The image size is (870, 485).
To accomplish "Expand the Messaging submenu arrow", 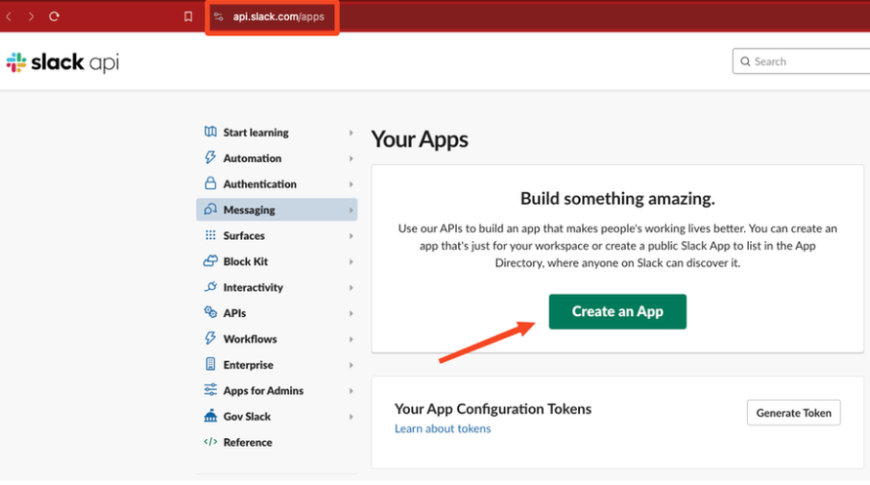I will click(351, 210).
